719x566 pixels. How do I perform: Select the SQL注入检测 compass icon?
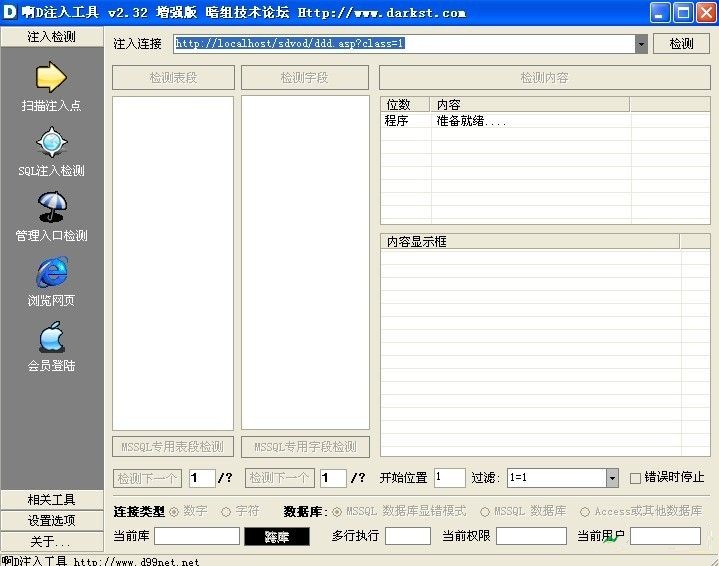point(51,142)
